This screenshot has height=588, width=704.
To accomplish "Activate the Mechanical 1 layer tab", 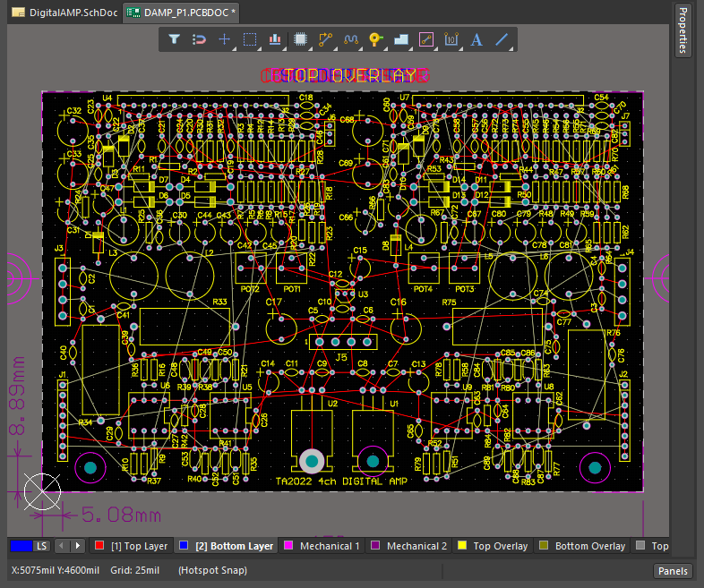I will [x=322, y=546].
